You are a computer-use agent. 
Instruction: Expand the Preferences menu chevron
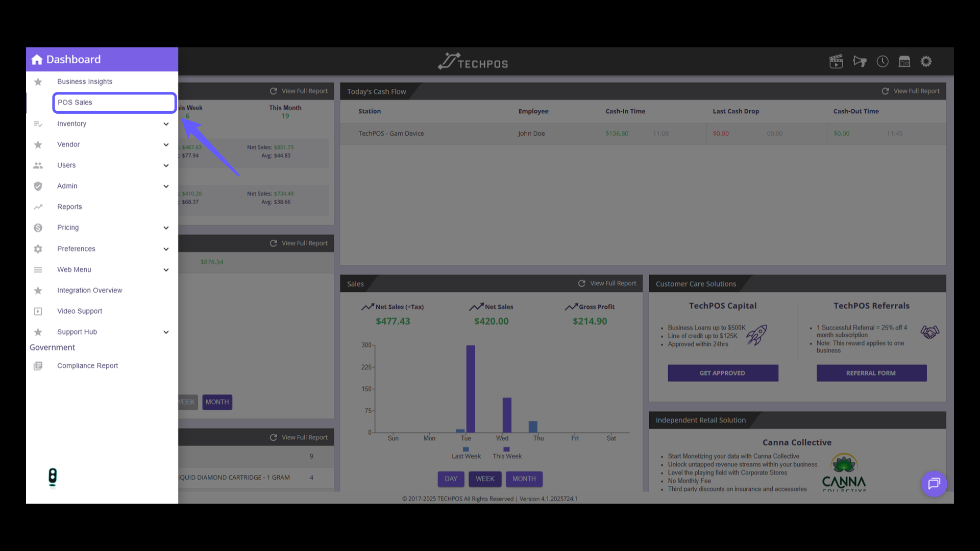166,249
